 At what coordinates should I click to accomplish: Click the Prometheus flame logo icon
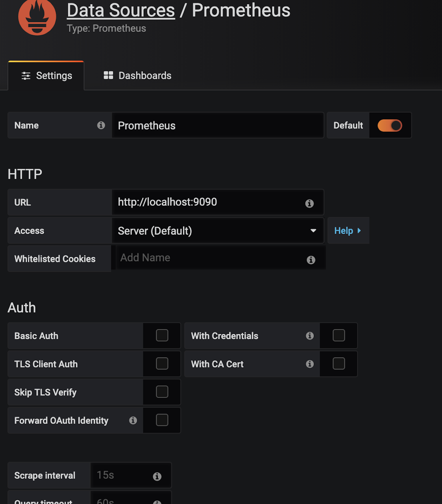pyautogui.click(x=37, y=17)
